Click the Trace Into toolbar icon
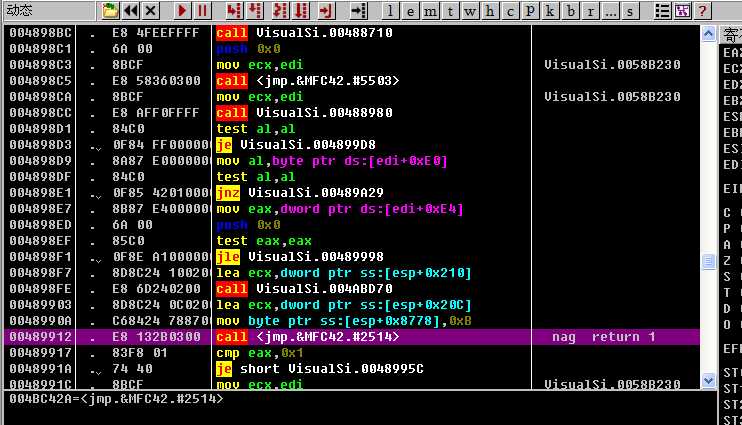This screenshot has width=742, height=425. (280, 10)
